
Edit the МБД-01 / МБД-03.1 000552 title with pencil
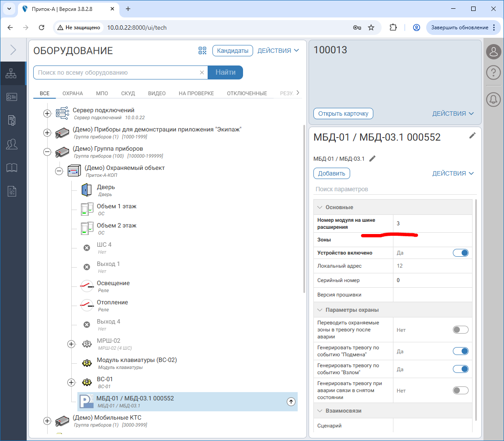click(x=472, y=136)
